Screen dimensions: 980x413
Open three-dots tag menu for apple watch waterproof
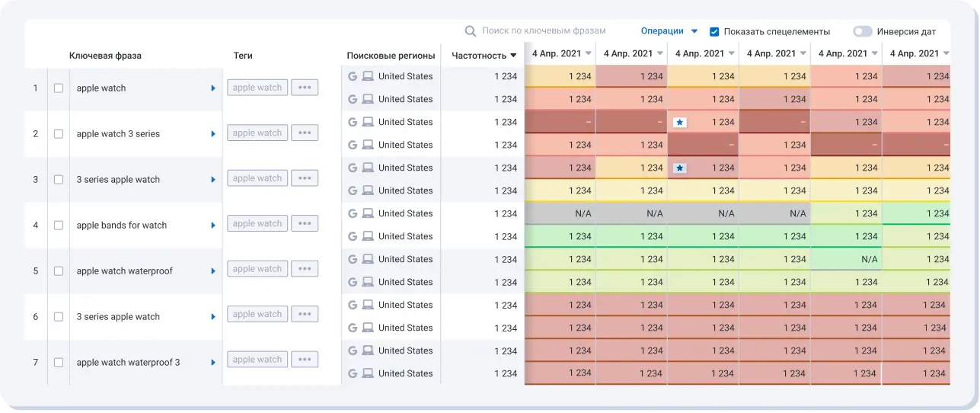[x=305, y=269]
